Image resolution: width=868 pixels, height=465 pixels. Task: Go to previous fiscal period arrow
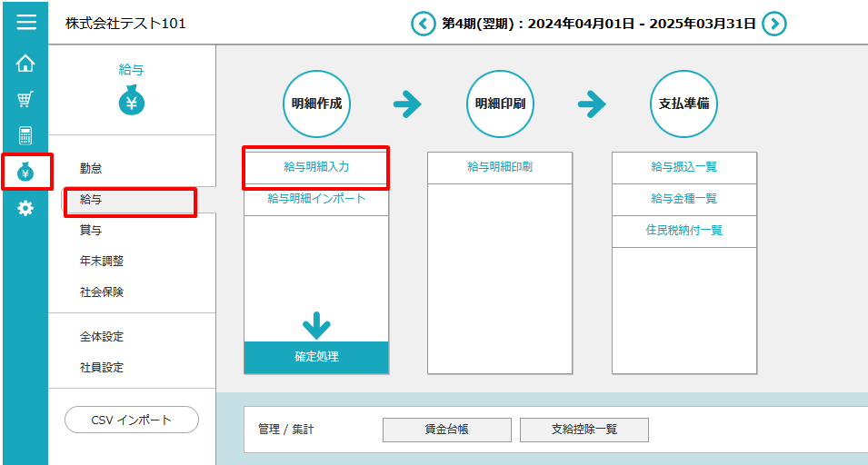(423, 24)
